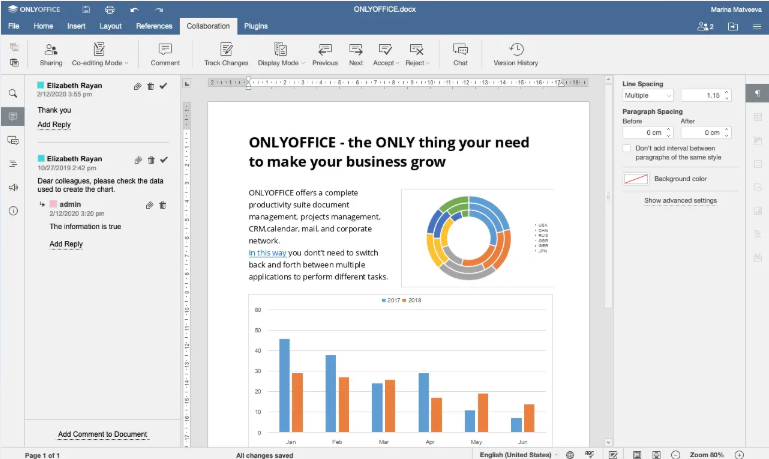
Task: Switch to the Insert tab
Action: [76, 26]
